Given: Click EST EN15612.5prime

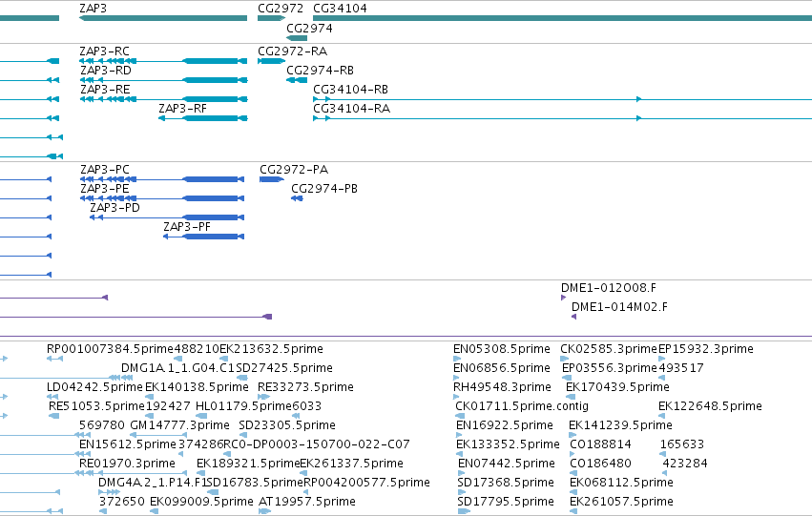Looking at the screenshot, I should point(128,445).
